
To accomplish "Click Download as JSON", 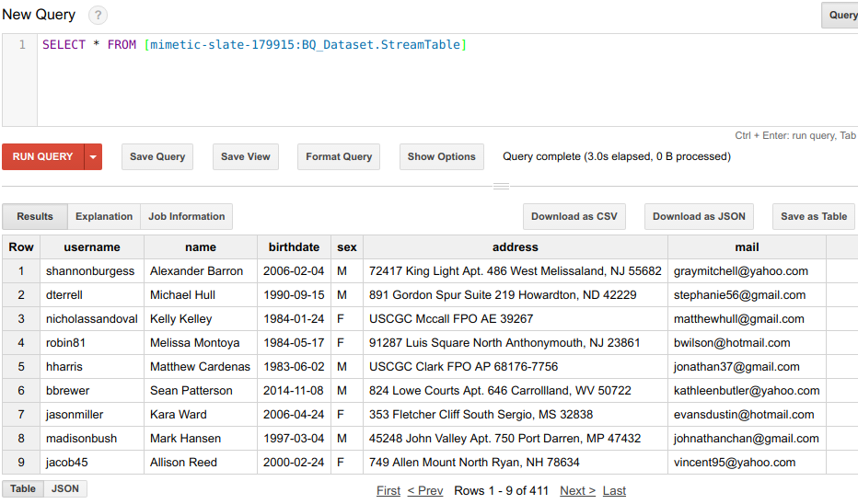I will (699, 216).
